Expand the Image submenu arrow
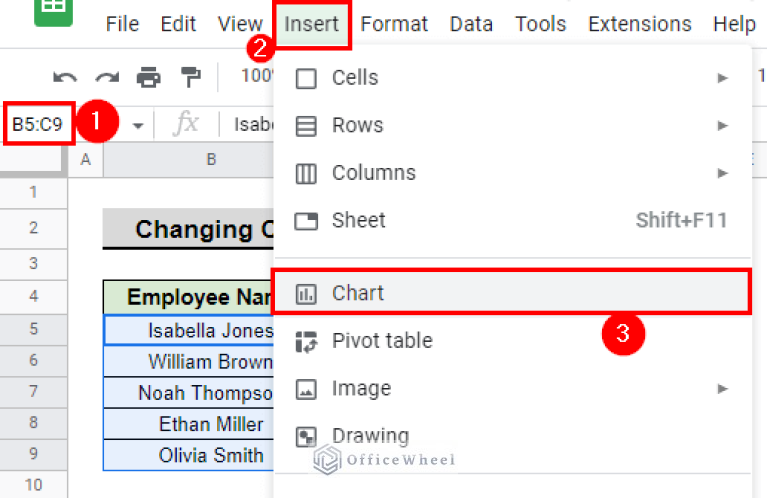Image resolution: width=767 pixels, height=498 pixels. (722, 389)
